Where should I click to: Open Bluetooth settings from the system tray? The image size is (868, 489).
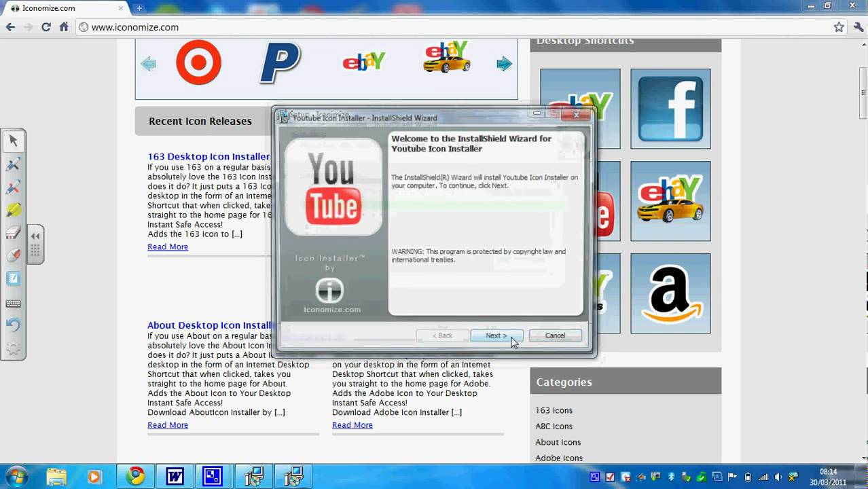[671, 476]
